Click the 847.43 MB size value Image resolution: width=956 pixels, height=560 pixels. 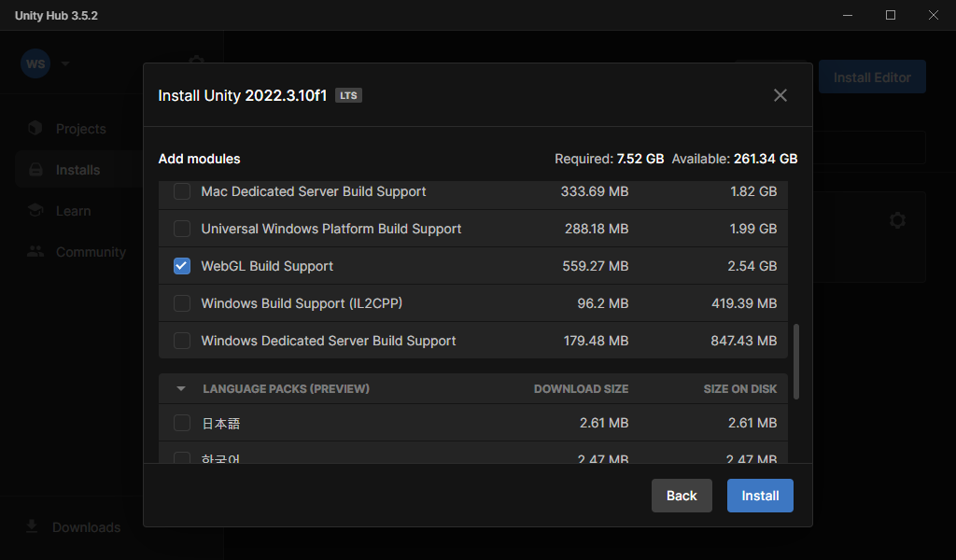coord(744,341)
